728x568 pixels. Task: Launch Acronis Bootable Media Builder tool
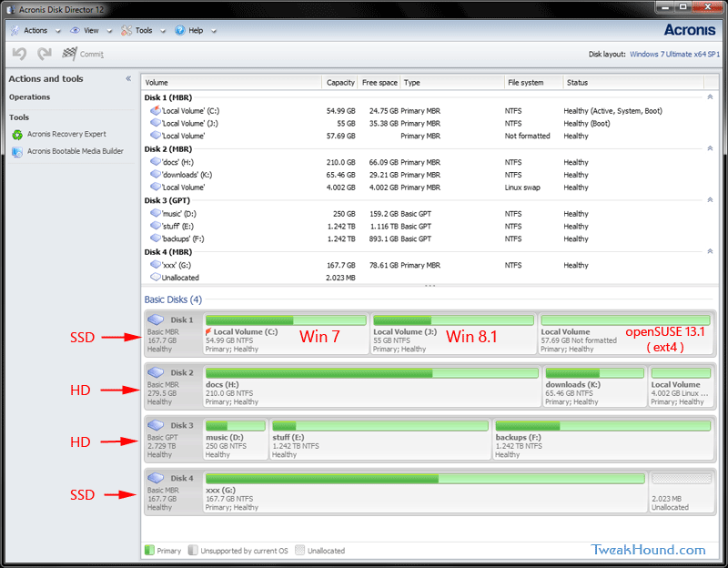pos(76,151)
